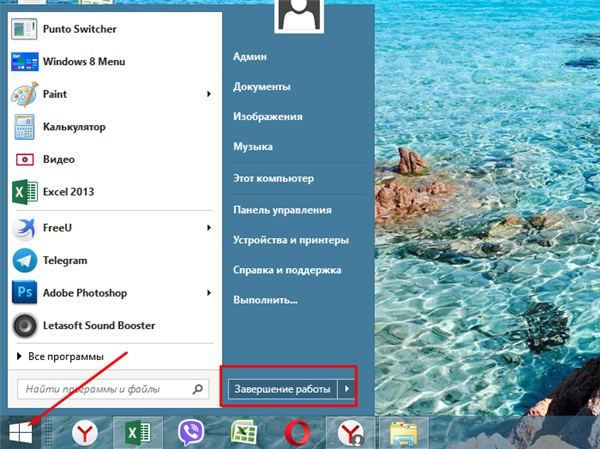Open shutdown options arrow next to Завершение работы
Image resolution: width=600 pixels, height=449 pixels.
click(347, 389)
